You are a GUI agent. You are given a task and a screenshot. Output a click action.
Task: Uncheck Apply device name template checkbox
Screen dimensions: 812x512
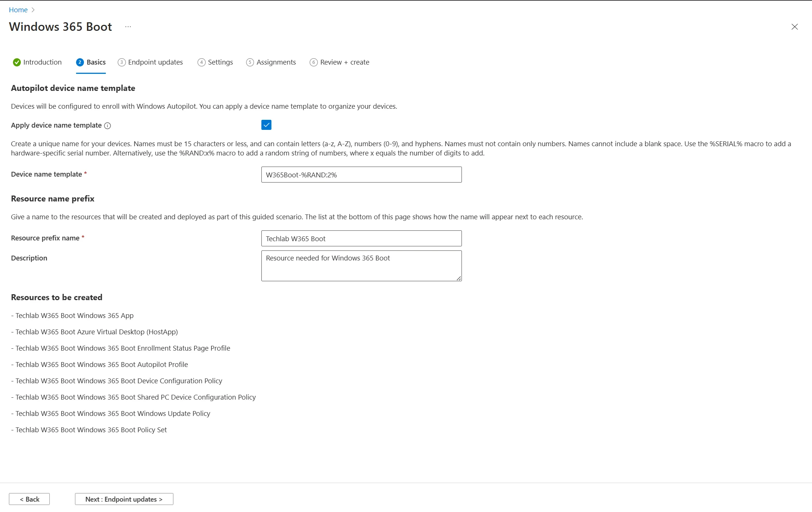tap(266, 125)
